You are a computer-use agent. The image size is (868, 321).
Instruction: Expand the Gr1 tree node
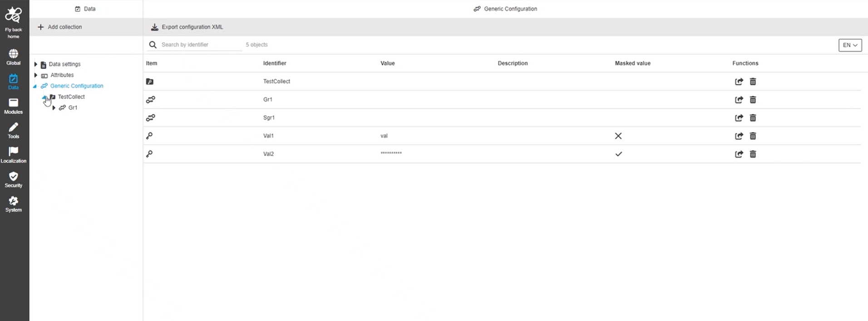click(x=54, y=108)
